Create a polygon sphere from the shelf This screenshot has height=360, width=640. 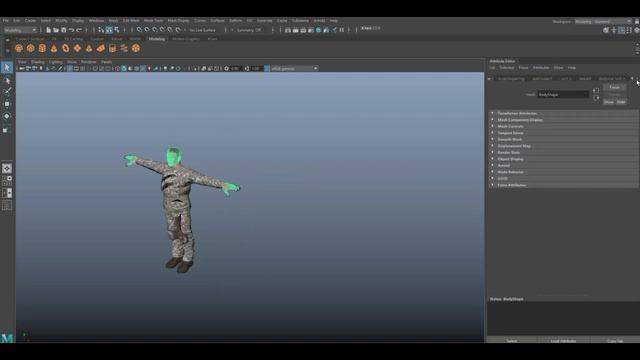19,48
